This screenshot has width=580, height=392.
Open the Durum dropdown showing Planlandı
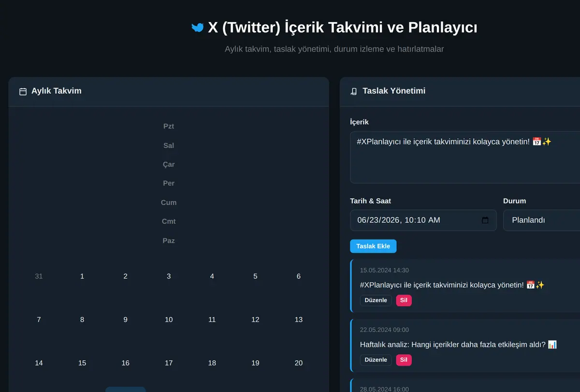541,220
